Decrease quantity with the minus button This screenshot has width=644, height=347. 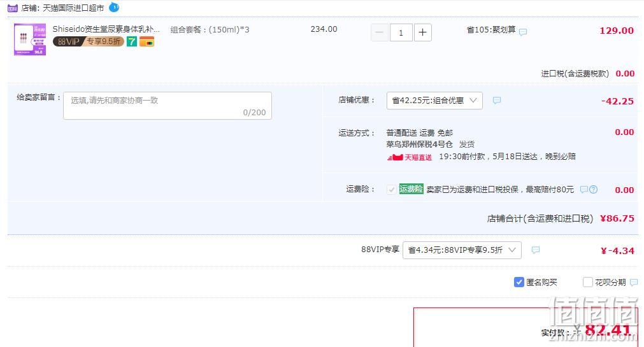click(380, 32)
